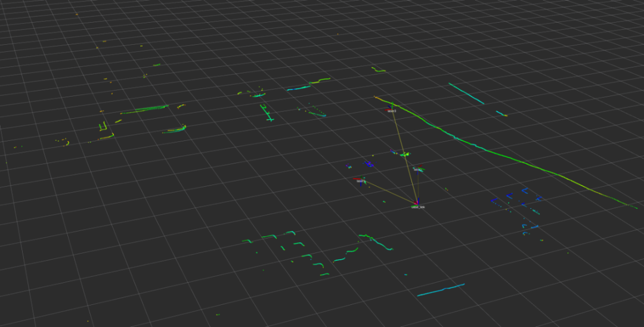The image size is (644, 327).
Task: Click the curved green-yellow arc left of center
Action: [174, 129]
